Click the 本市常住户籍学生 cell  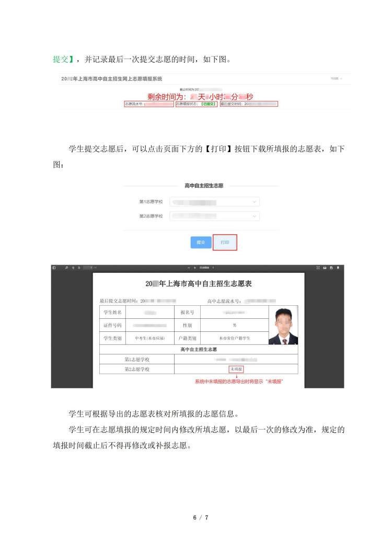coord(234,338)
